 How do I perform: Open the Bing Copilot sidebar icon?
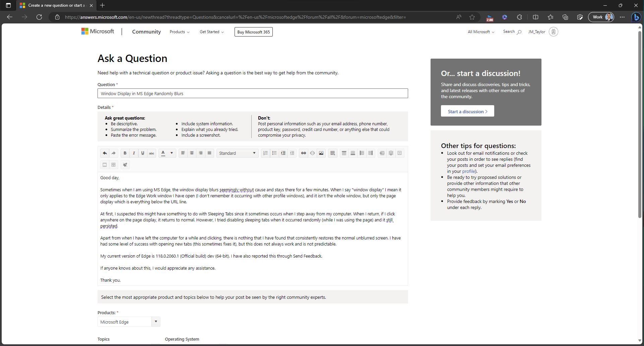point(636,17)
